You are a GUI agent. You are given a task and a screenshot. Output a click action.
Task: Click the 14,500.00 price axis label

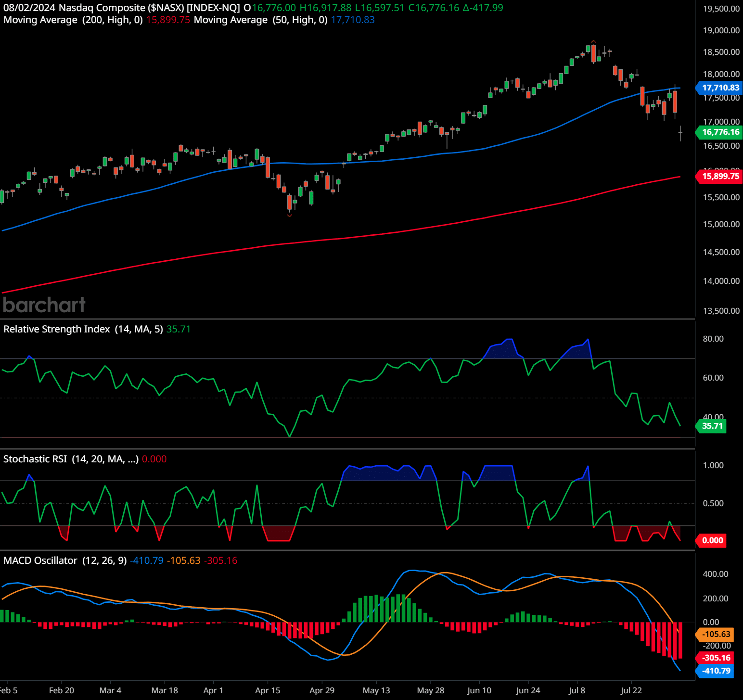pos(721,252)
